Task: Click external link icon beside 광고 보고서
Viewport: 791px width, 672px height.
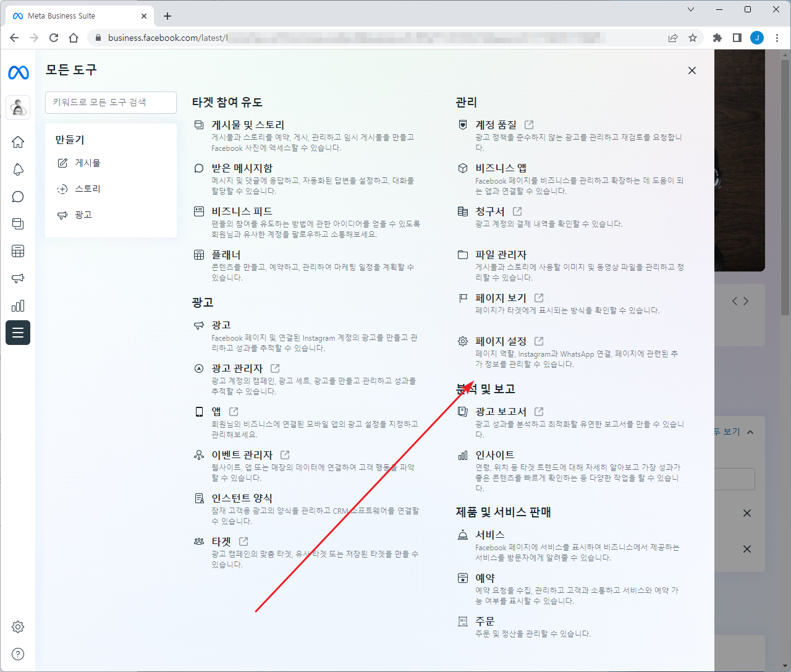Action: tap(539, 412)
